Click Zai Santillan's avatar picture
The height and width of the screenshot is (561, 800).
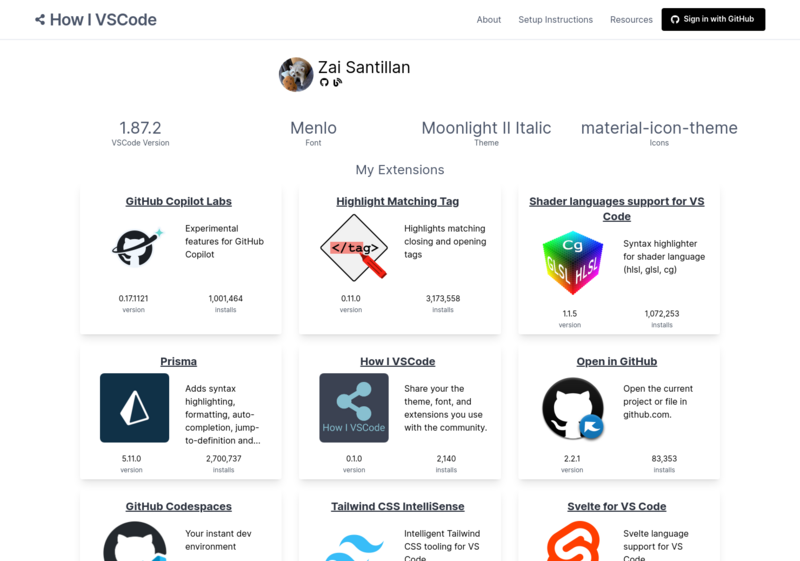[296, 74]
